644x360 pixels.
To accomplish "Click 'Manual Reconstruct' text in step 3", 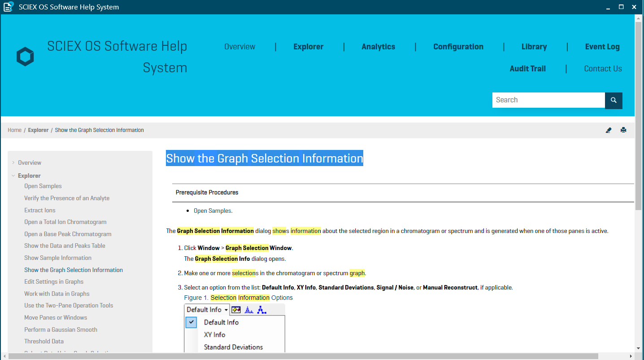I will [x=450, y=287].
